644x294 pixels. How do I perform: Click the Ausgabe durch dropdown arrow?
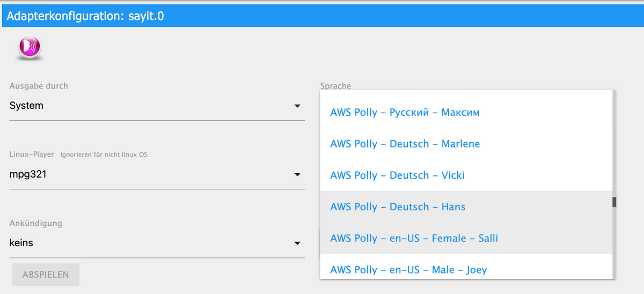tap(297, 106)
